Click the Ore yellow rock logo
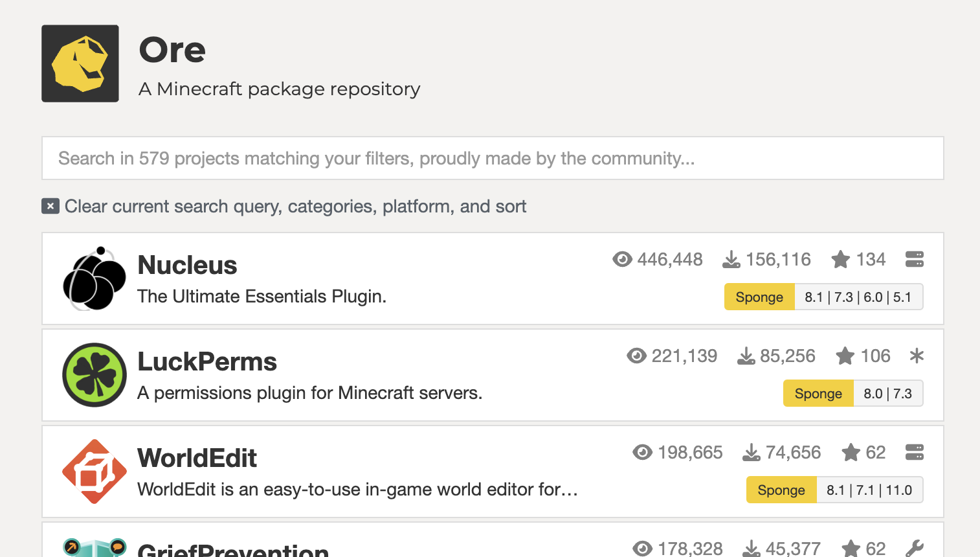 [80, 63]
